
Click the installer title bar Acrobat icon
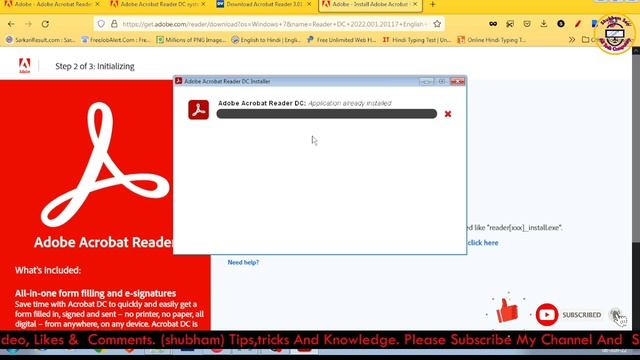[178, 81]
